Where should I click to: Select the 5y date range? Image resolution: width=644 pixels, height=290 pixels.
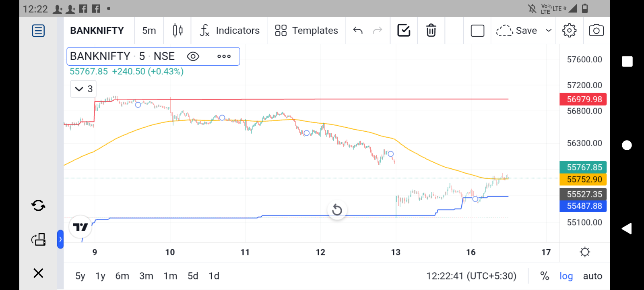click(80, 276)
